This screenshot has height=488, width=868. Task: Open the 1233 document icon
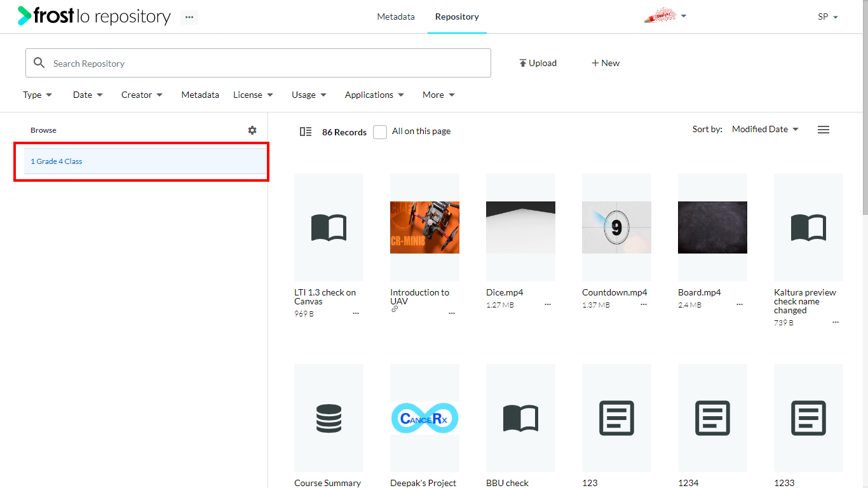pos(808,418)
